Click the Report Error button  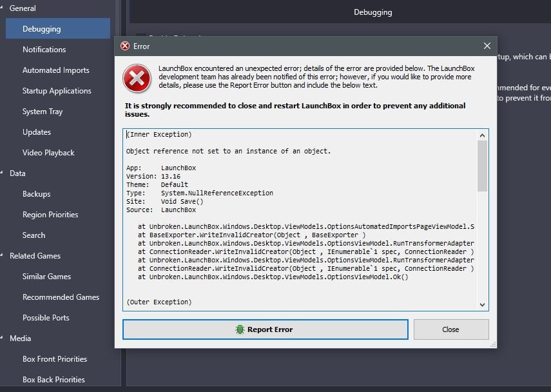pos(266,329)
